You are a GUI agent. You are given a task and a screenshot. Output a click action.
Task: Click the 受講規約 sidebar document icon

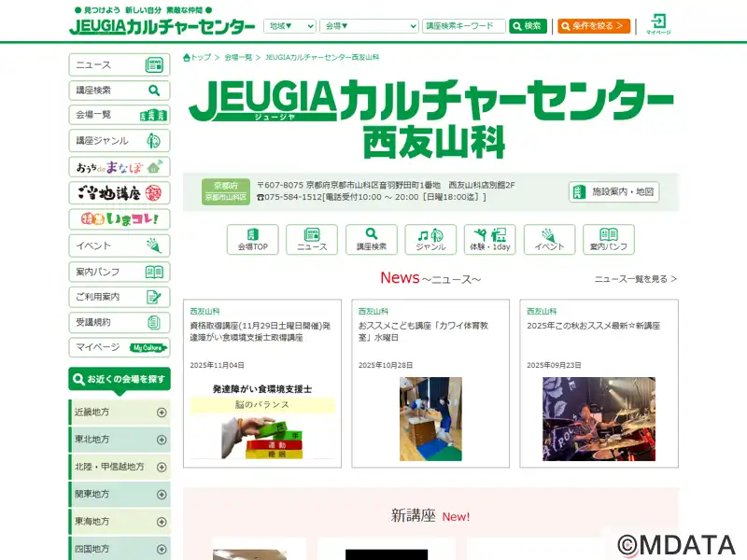point(153,322)
